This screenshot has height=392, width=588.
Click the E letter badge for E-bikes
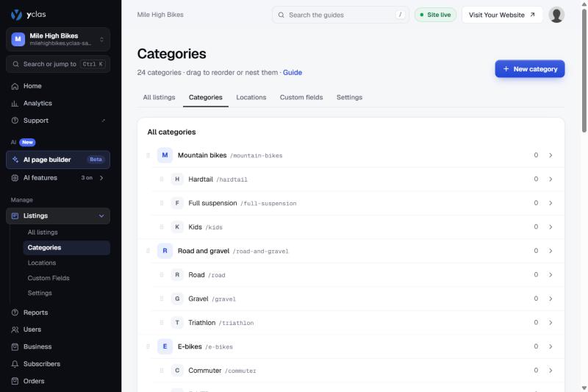[165, 346]
